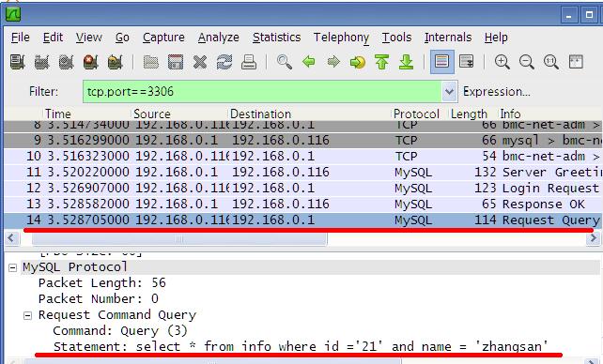Click the Expression... button
Screen dimensions: 603x364
click(497, 92)
